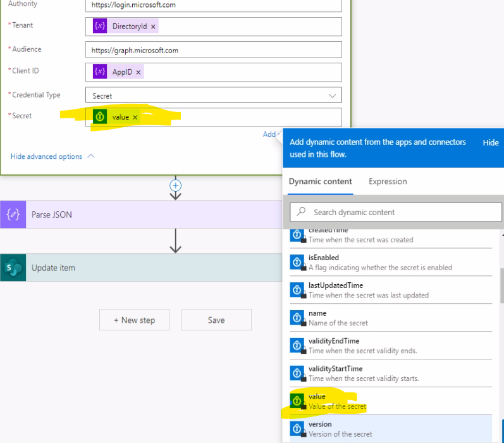Click the New step button

pos(134,320)
